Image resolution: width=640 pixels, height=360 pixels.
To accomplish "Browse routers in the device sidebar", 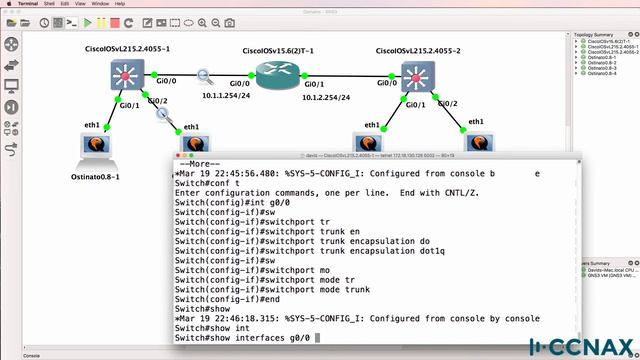I will [x=11, y=44].
